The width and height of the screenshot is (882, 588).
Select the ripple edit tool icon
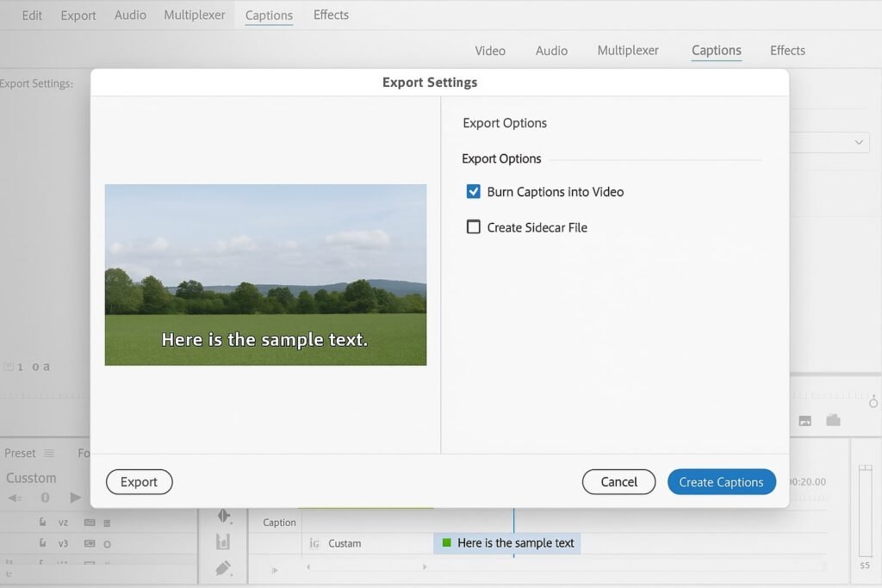click(224, 517)
